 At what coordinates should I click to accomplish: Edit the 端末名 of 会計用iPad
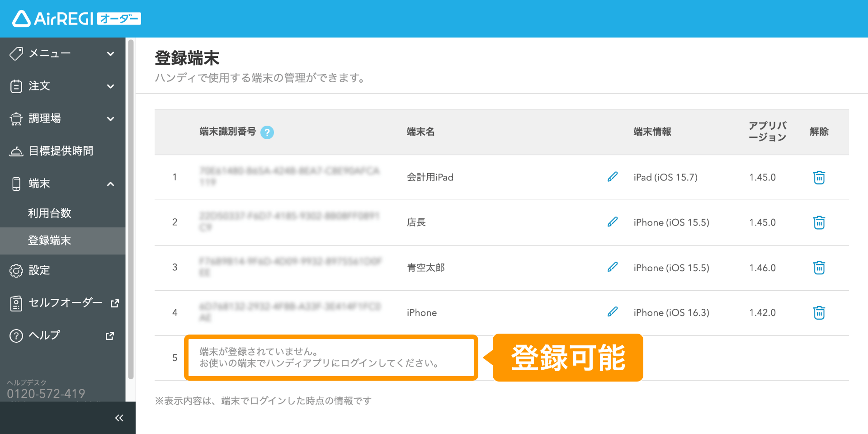(x=613, y=177)
